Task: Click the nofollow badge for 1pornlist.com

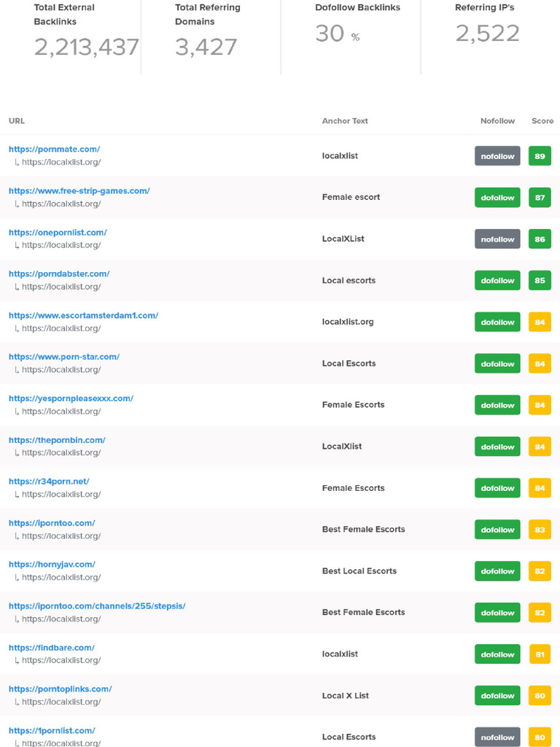Action: (x=497, y=738)
